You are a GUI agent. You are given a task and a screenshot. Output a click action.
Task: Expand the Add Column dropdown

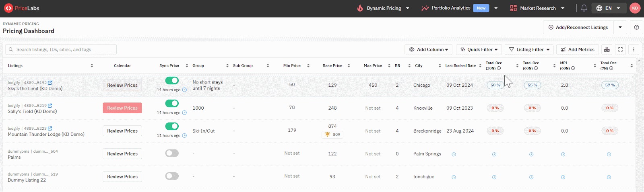[x=428, y=49]
